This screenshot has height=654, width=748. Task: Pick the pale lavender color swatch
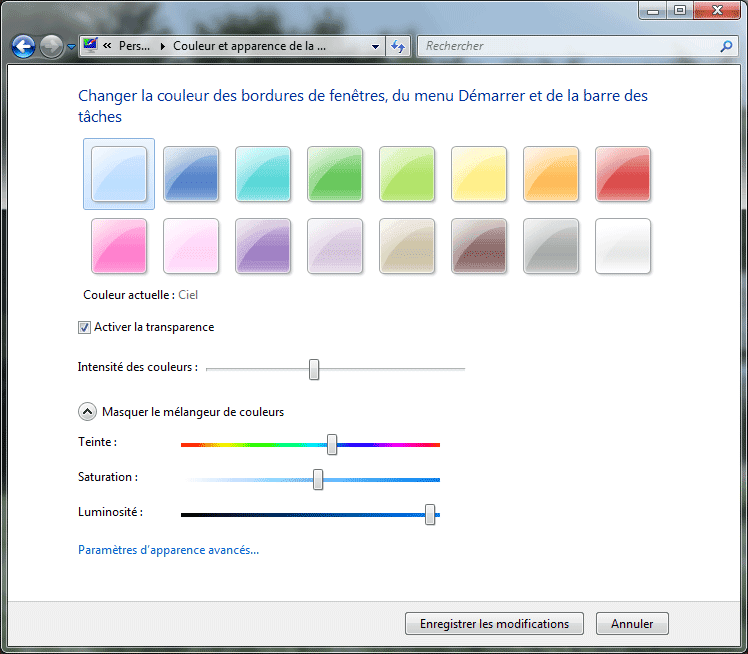[x=335, y=246]
